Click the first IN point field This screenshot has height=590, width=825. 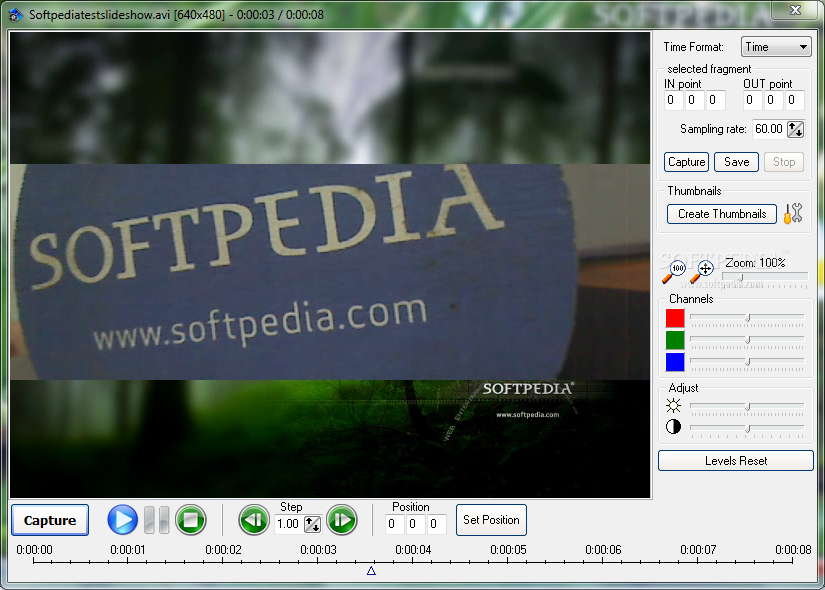pos(673,100)
